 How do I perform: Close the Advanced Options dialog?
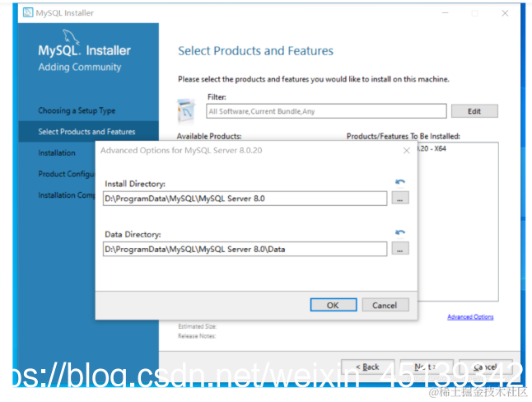click(x=407, y=151)
